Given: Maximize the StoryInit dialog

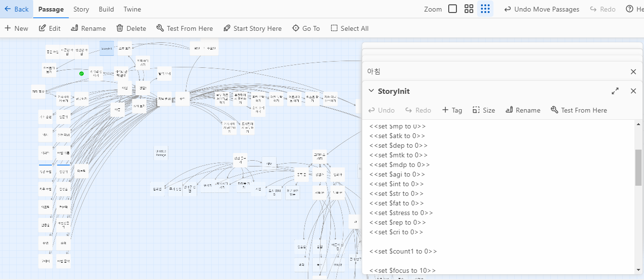Looking at the screenshot, I should (x=615, y=91).
